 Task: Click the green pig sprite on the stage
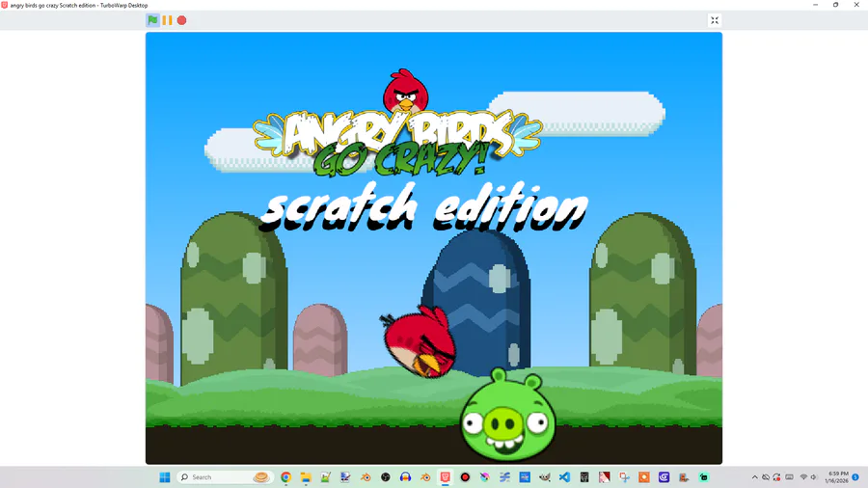tap(507, 415)
